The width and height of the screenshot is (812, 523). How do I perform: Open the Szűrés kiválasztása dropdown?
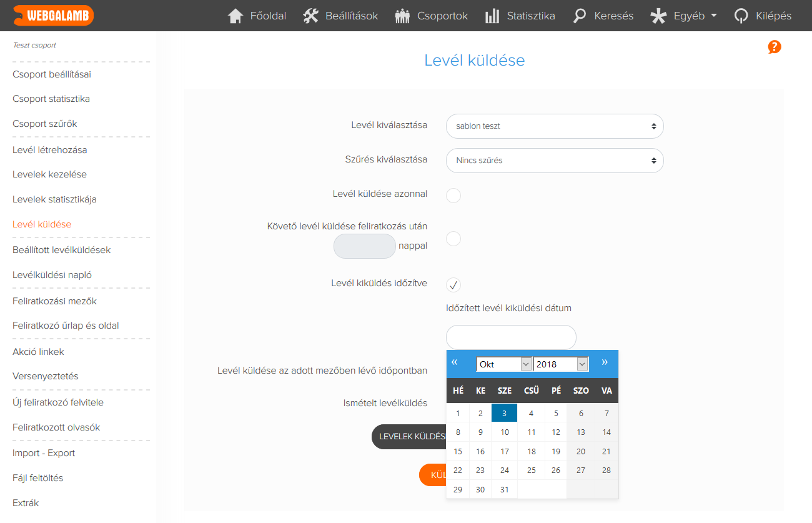coord(555,161)
